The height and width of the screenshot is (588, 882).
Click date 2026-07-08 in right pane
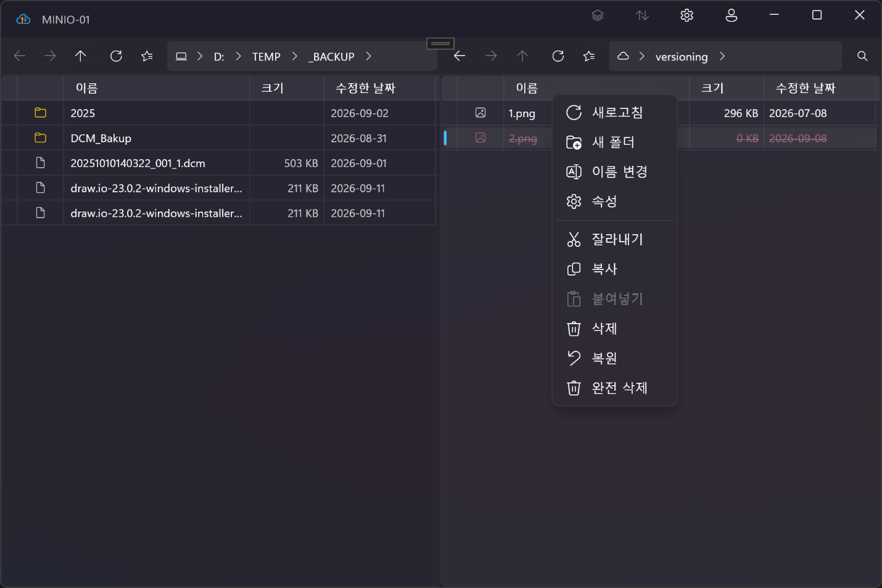(798, 113)
